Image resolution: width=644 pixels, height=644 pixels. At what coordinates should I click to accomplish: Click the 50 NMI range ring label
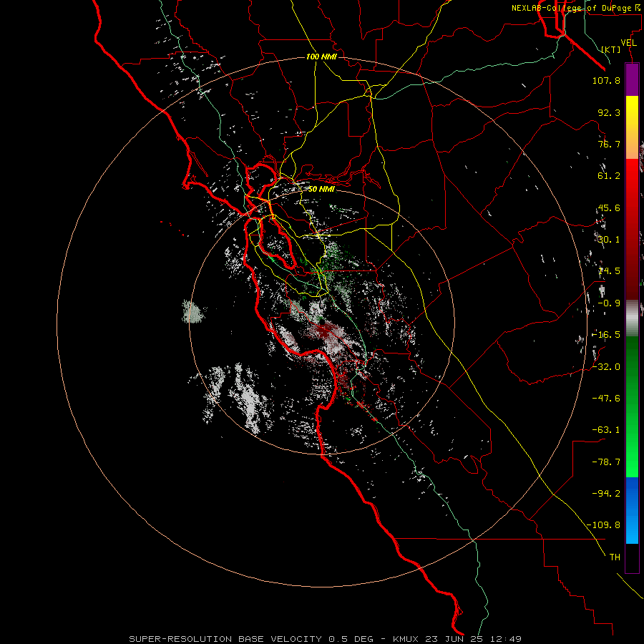click(321, 190)
